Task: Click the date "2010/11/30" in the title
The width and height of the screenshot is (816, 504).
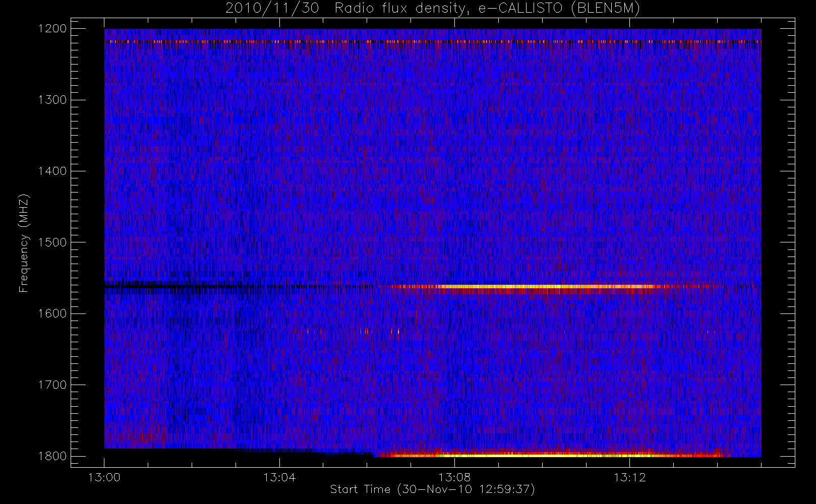Action: coord(272,8)
